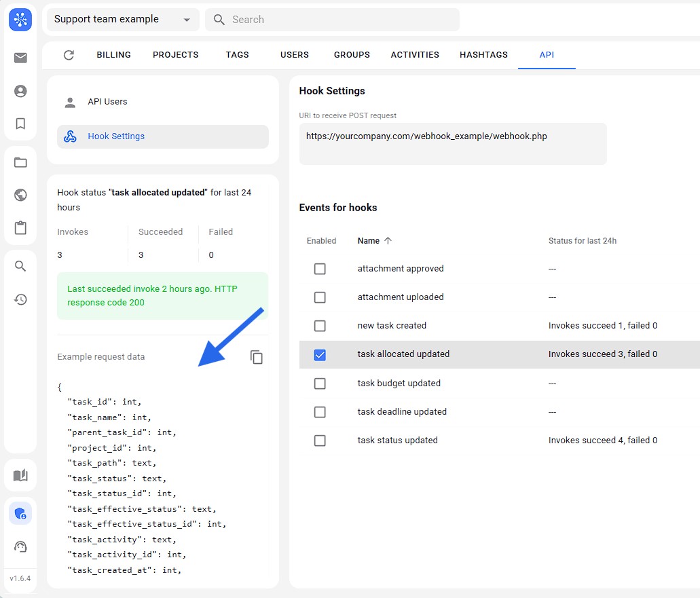Select Hook Settings in the left panel
700x598 pixels.
click(116, 136)
